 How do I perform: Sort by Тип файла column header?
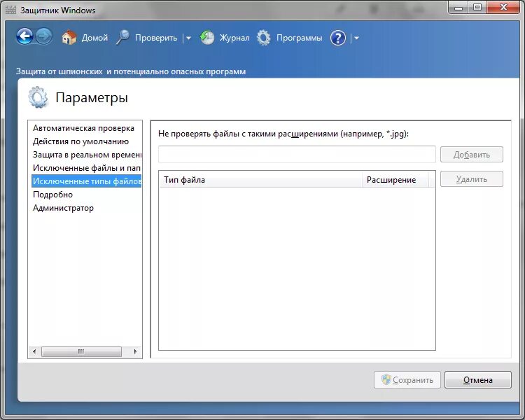pos(260,180)
